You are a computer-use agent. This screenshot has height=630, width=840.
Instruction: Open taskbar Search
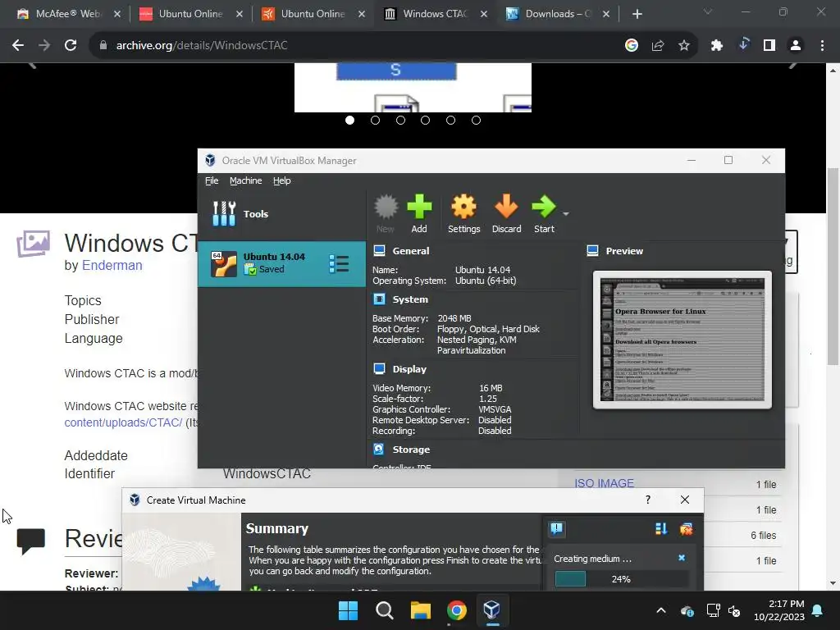(384, 610)
